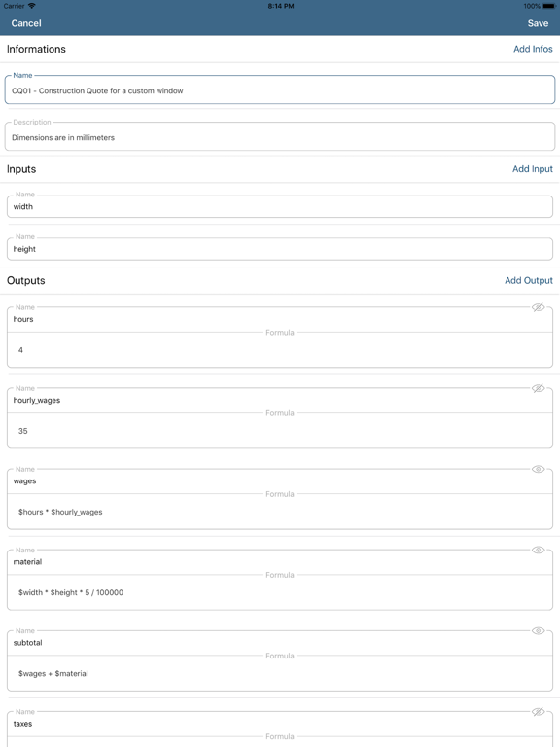
Task: Edit the hours output name
Action: pyautogui.click(x=280, y=319)
